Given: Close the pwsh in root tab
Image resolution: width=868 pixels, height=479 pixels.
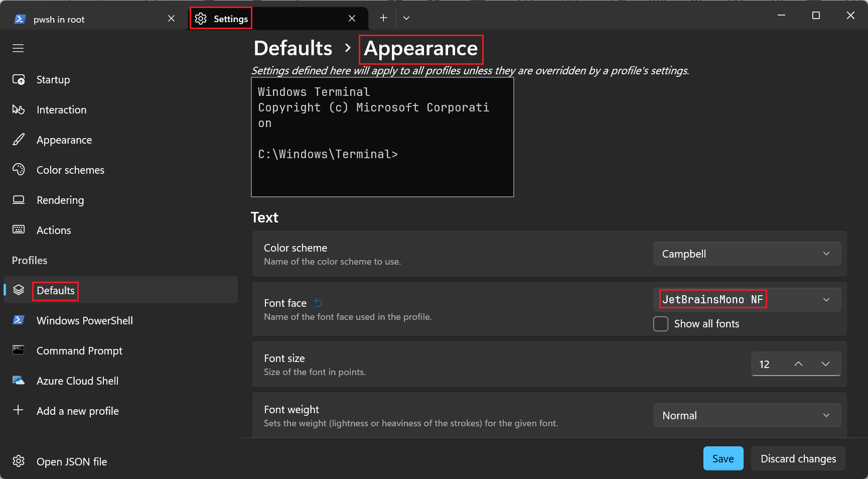Looking at the screenshot, I should pyautogui.click(x=171, y=19).
